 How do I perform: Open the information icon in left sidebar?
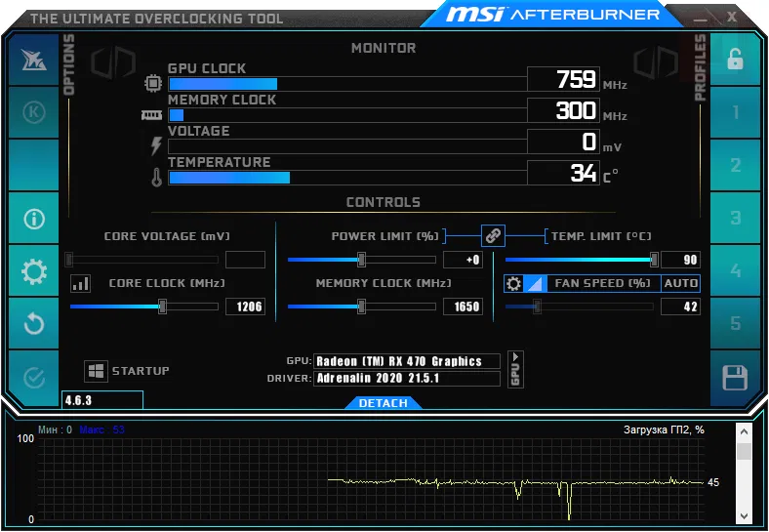(33, 219)
